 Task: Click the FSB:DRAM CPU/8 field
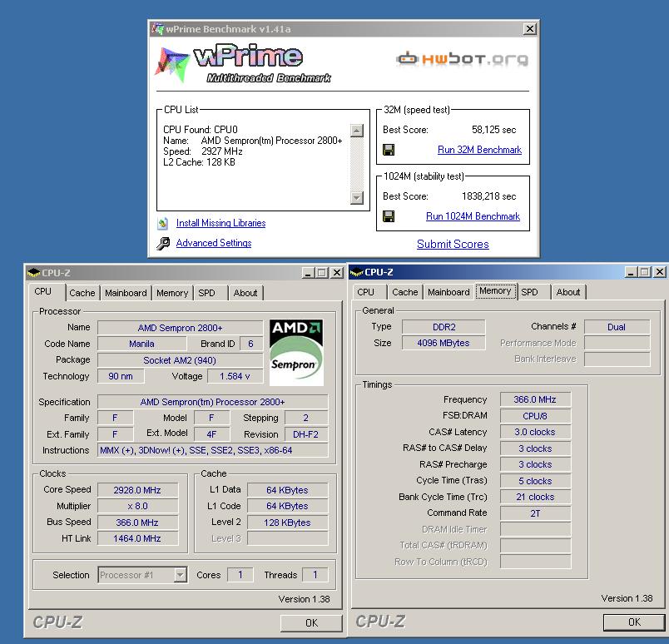(535, 416)
